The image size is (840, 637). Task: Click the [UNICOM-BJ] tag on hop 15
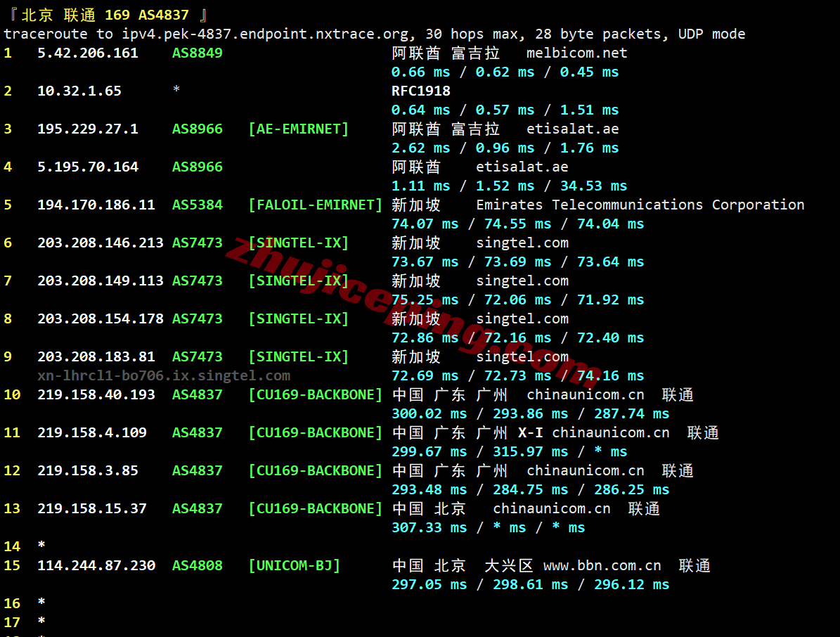[x=294, y=565]
